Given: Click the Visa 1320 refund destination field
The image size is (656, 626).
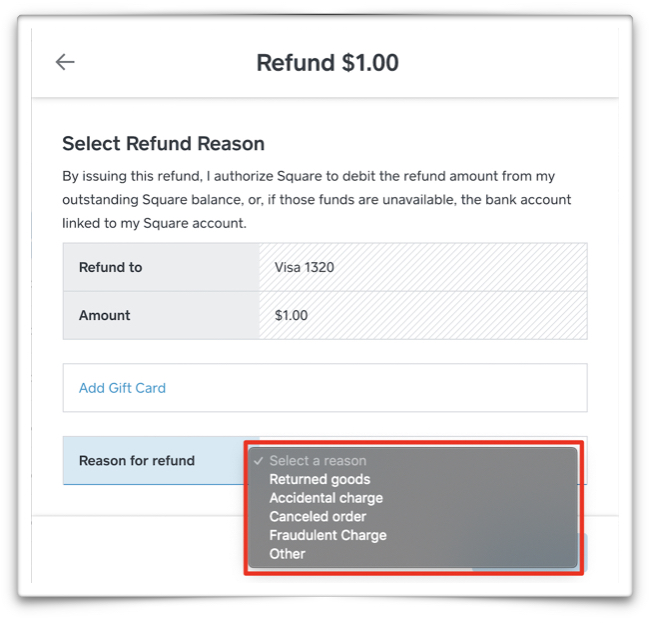Looking at the screenshot, I should pyautogui.click(x=423, y=267).
